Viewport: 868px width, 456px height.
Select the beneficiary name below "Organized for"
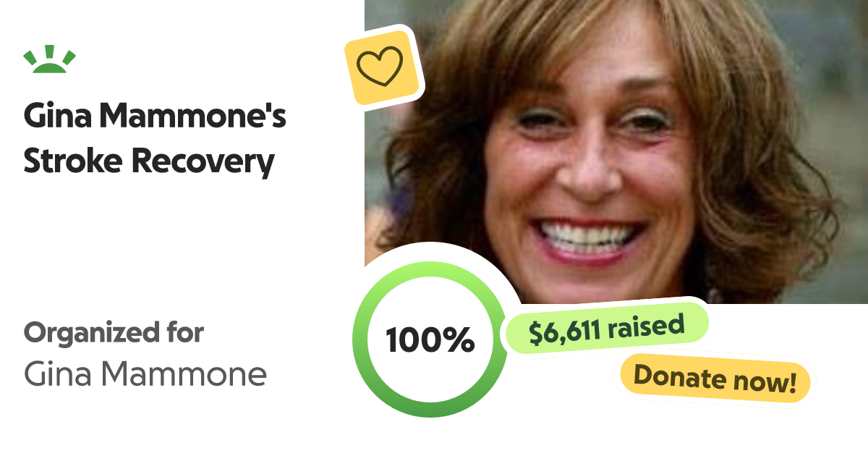(x=145, y=374)
